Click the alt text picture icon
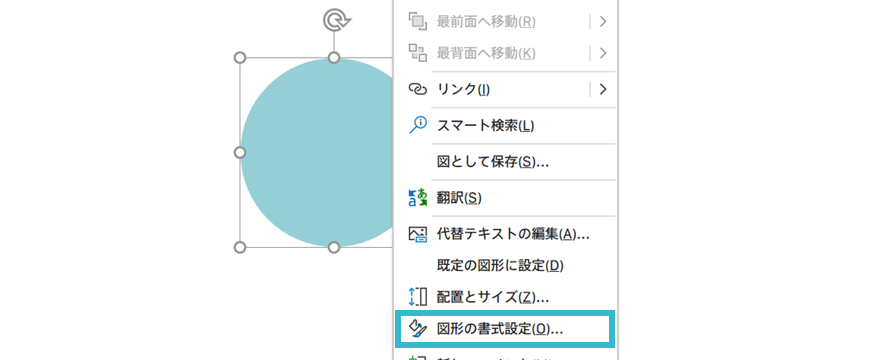The height and width of the screenshot is (360, 870). (x=417, y=234)
